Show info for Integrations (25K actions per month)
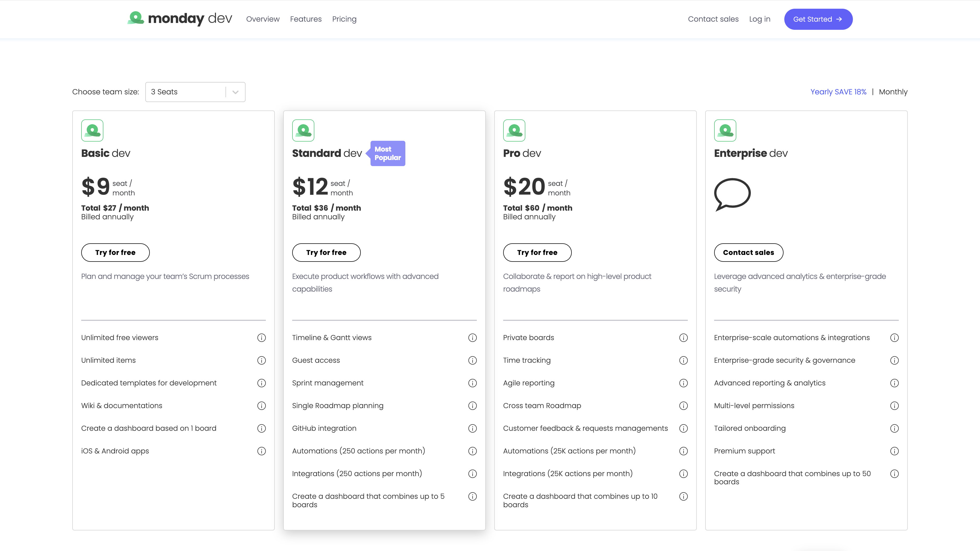Viewport: 980px width, 551px height. tap(683, 473)
